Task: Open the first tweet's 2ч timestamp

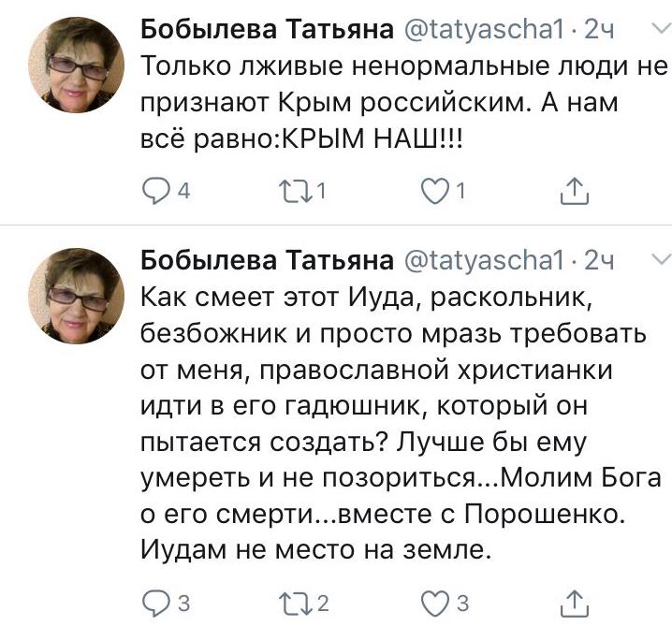Action: pos(598,30)
